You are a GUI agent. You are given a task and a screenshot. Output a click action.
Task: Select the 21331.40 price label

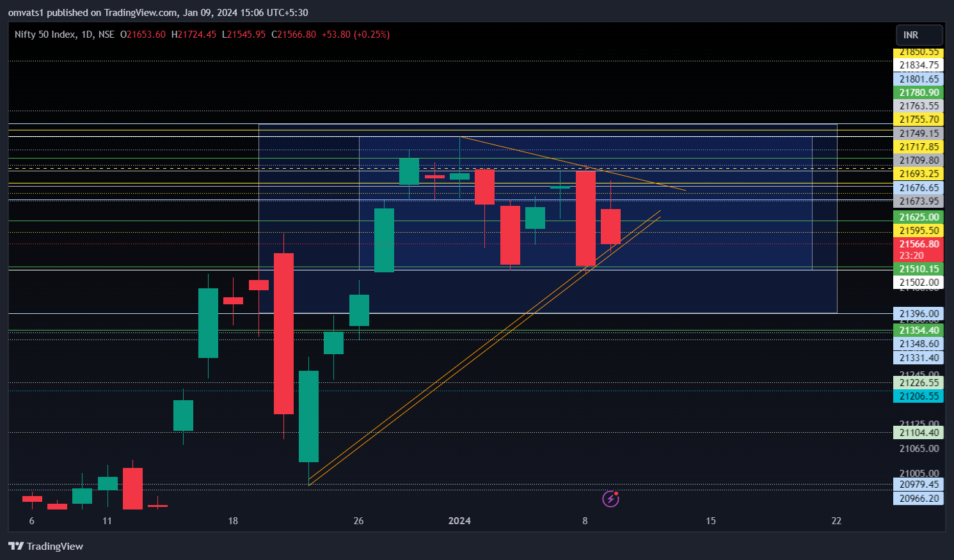pos(919,358)
